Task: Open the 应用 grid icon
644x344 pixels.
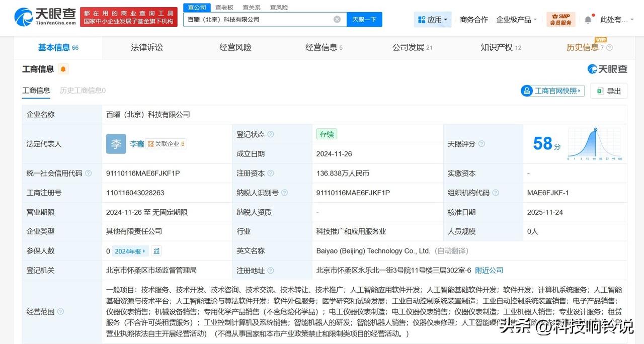Action: tap(422, 19)
